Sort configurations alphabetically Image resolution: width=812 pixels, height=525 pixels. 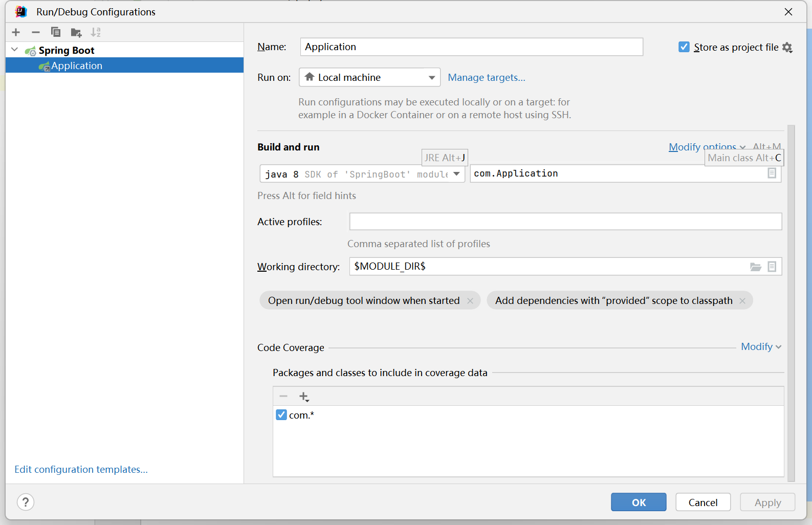(x=96, y=32)
